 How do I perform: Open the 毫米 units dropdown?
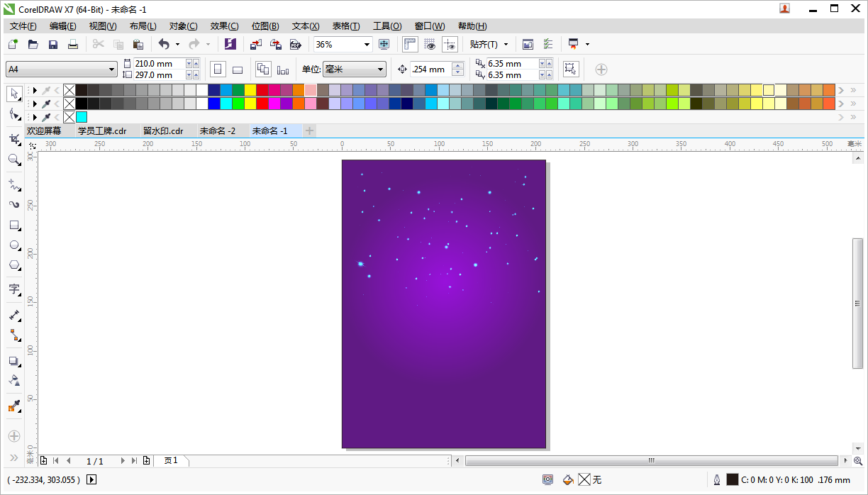(354, 69)
